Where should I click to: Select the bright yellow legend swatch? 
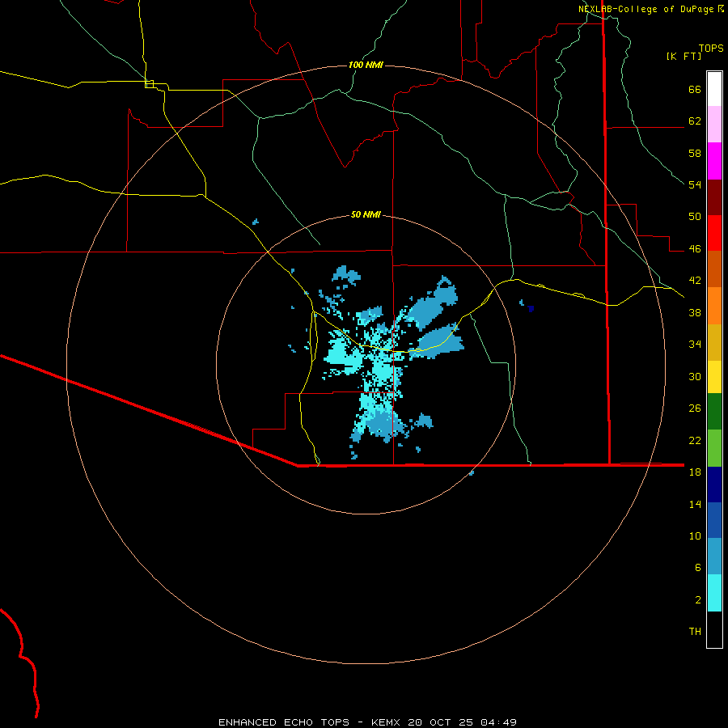coord(714,377)
